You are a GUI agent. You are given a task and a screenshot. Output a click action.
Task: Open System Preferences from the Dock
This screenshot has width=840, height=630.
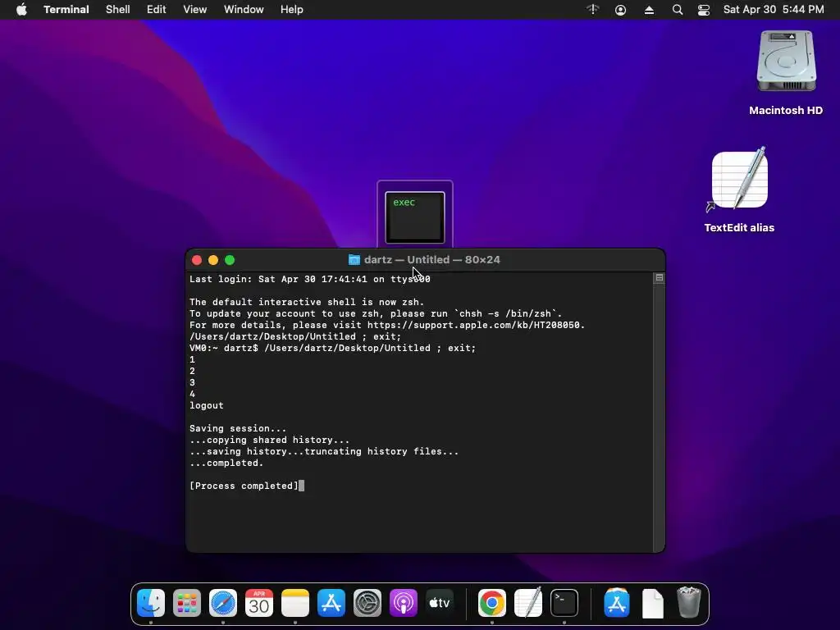367,603
